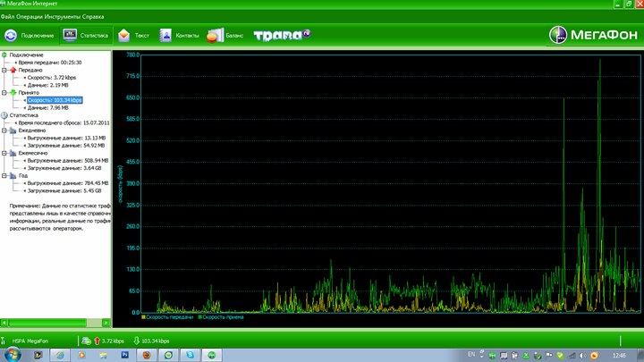The image size is (644, 362).
Task: Select the Время передачи: 00:25:30 row
Action: click(x=50, y=63)
